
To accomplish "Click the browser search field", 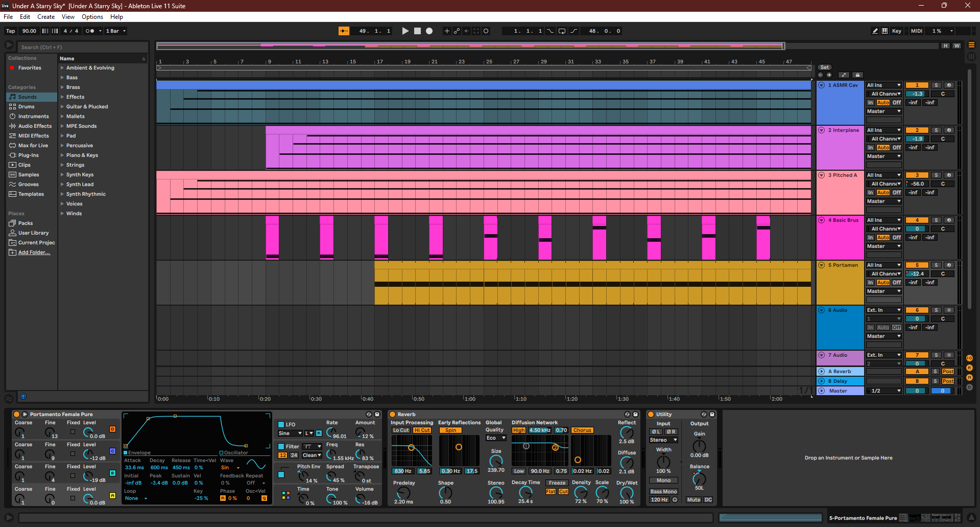I will [x=83, y=47].
